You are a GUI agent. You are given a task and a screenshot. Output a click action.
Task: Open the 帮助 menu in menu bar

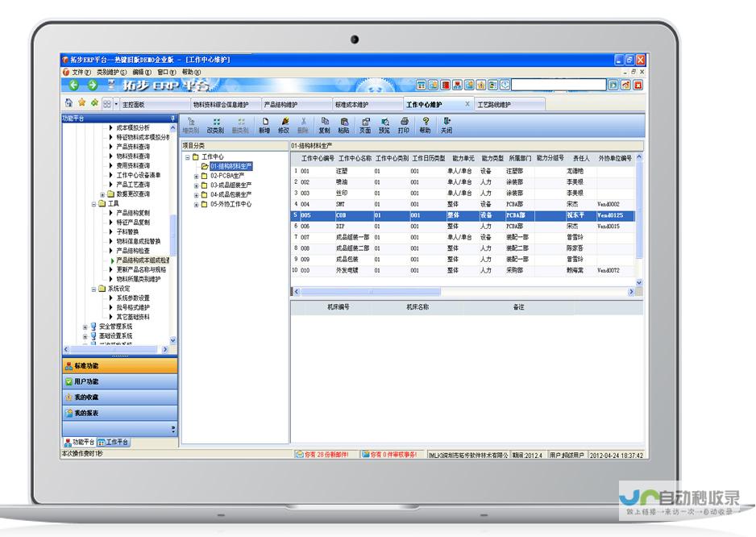[191, 72]
